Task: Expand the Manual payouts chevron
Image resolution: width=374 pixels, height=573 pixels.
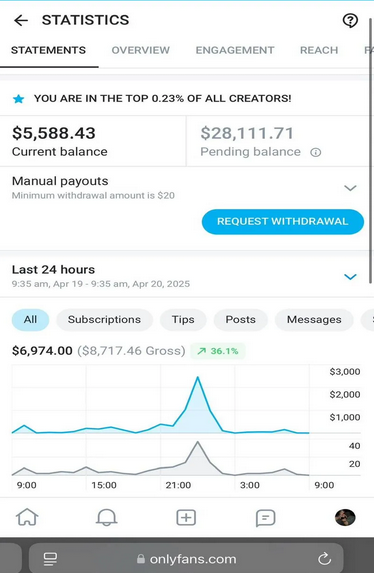Action: [350, 188]
